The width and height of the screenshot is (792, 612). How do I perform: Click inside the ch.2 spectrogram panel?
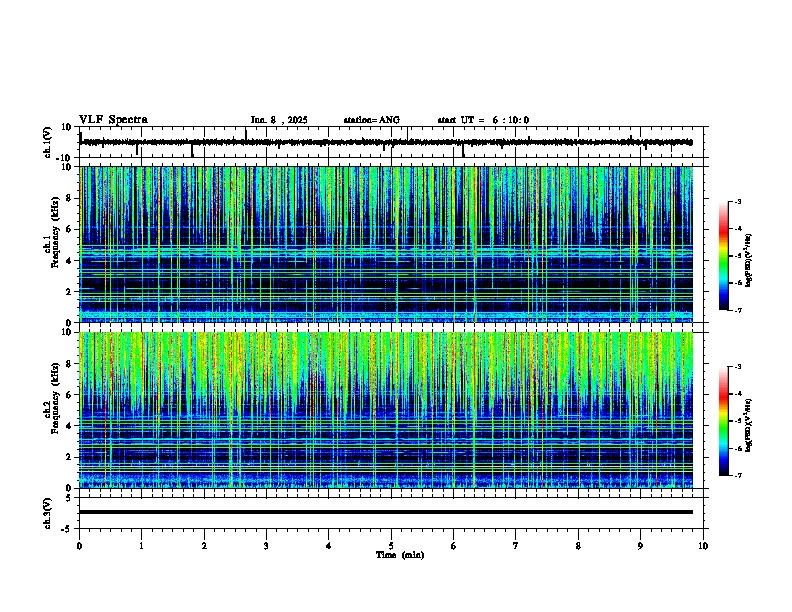(386, 410)
